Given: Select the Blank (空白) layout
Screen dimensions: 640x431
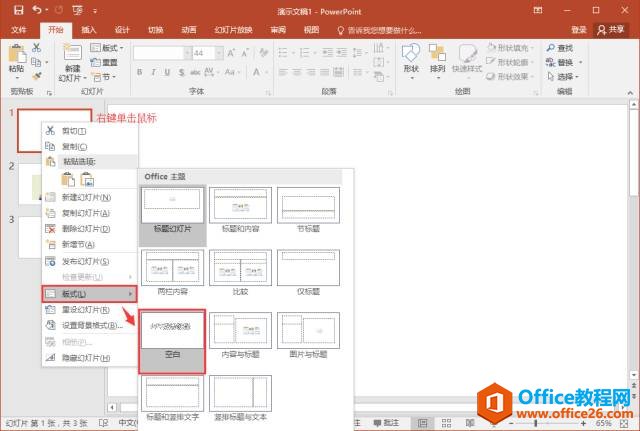Looking at the screenshot, I should click(172, 341).
